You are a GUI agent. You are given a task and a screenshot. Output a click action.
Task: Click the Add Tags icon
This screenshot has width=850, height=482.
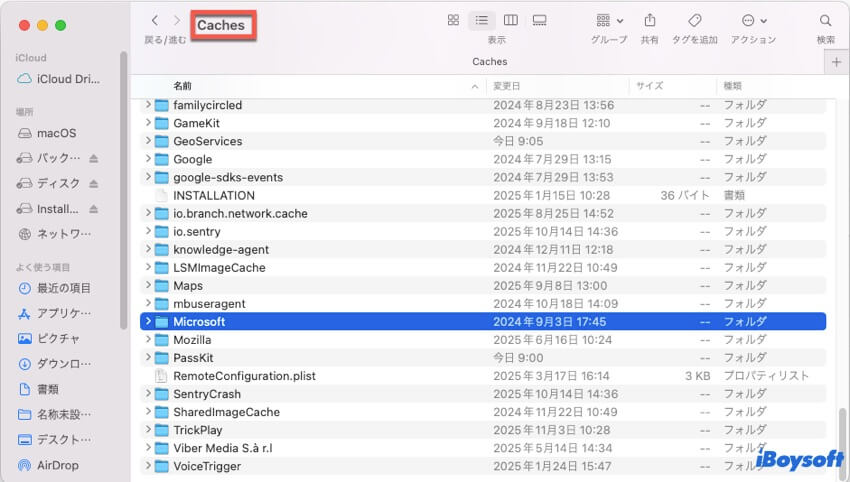pos(694,20)
